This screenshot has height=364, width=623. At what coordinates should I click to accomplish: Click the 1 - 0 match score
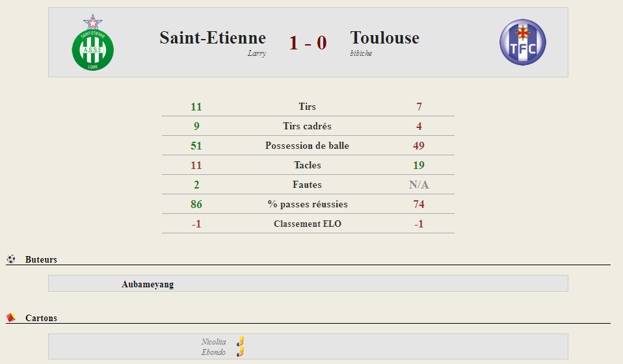tap(308, 42)
